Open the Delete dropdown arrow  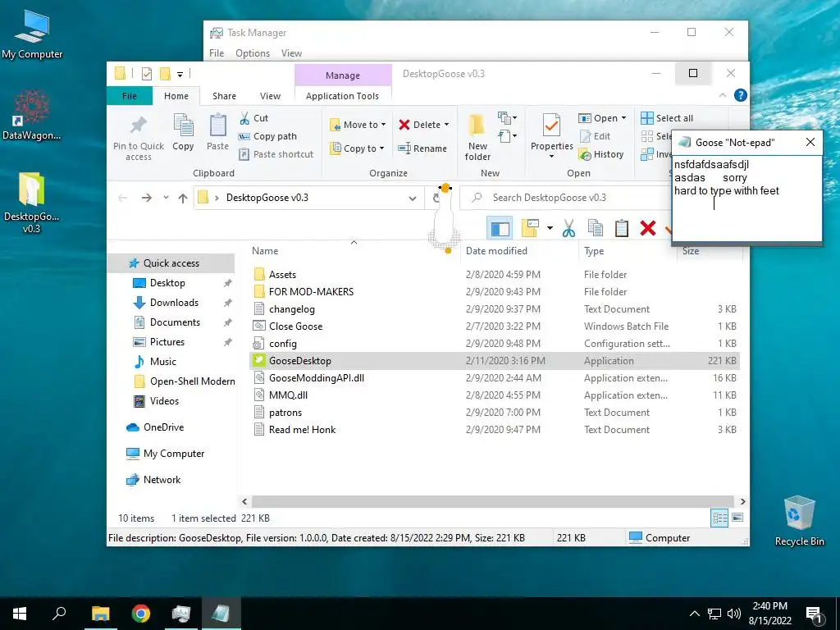(x=446, y=125)
